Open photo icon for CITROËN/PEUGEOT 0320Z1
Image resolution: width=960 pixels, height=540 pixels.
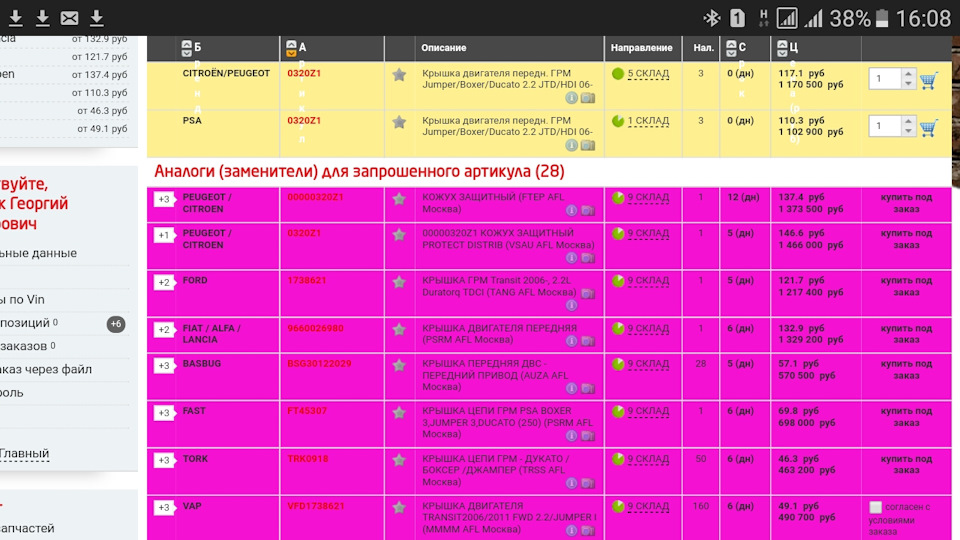[588, 98]
